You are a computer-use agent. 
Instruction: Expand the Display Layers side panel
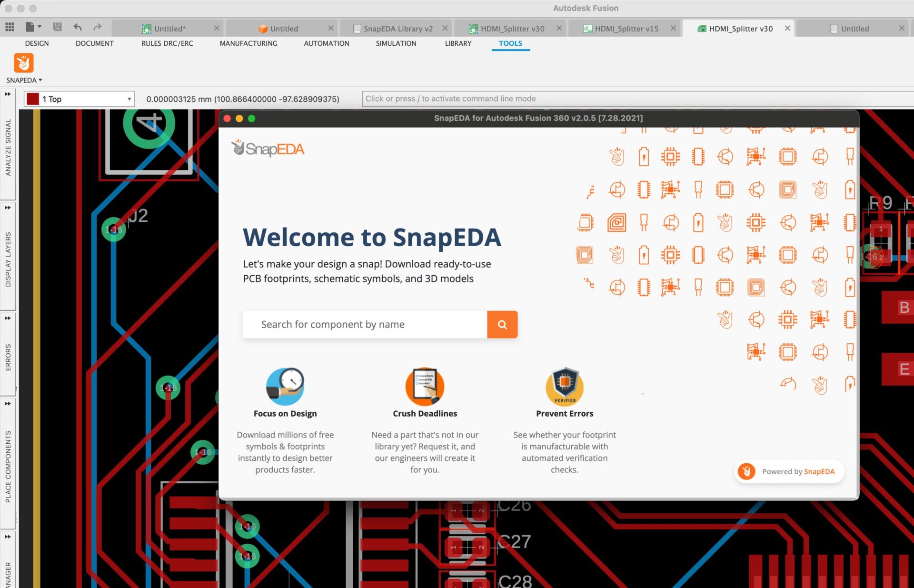pos(8,208)
